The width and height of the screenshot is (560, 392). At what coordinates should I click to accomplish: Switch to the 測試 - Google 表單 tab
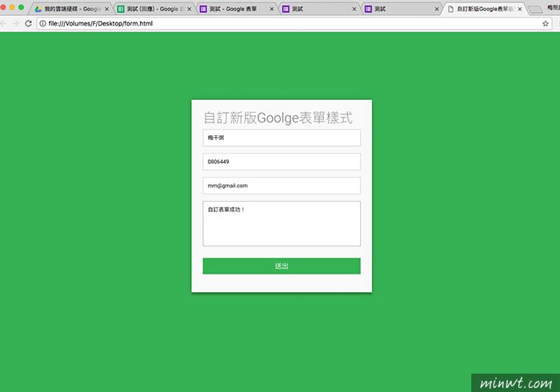coord(237,9)
